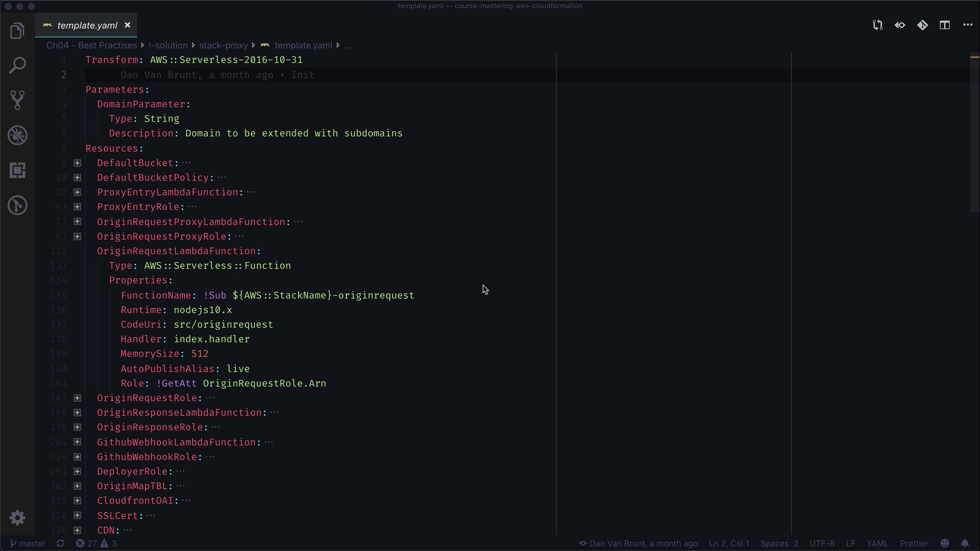The image size is (980, 551).
Task: Click the stack-proxy breadcrumb
Action: 223,45
